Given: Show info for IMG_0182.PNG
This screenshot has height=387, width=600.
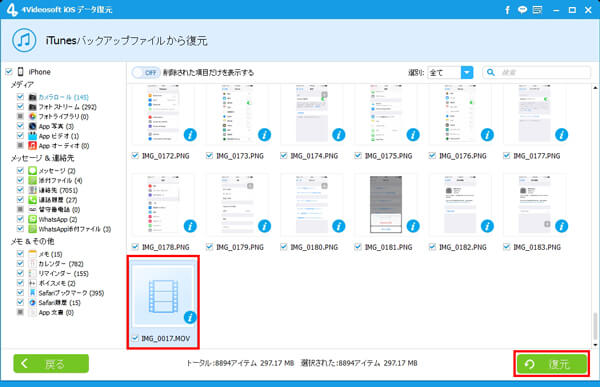Looking at the screenshot, I should (487, 226).
